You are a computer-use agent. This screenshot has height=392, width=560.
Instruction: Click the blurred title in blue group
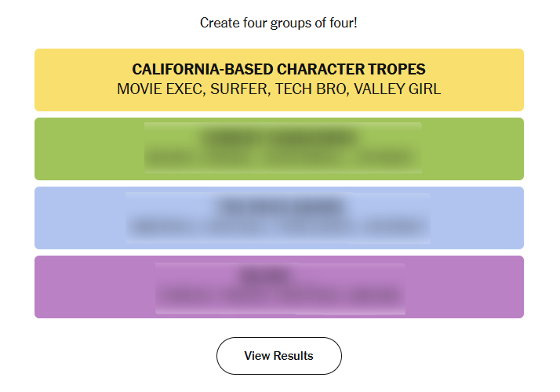pos(280,206)
